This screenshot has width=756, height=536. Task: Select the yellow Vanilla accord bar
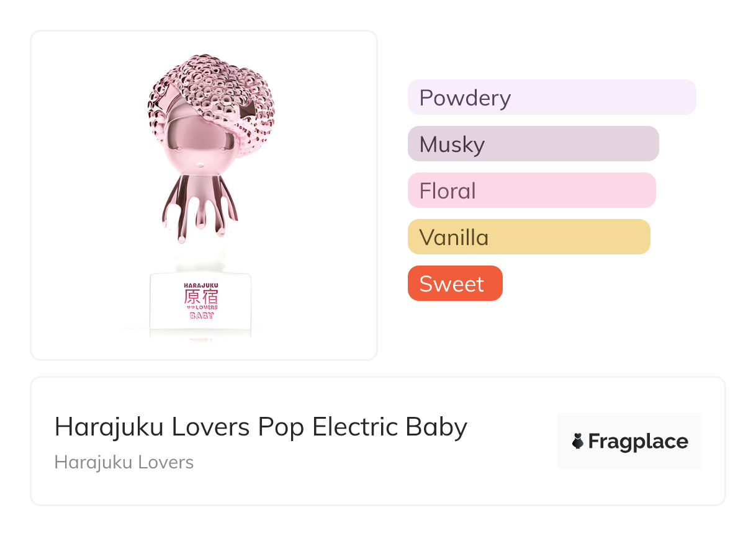[x=528, y=237]
